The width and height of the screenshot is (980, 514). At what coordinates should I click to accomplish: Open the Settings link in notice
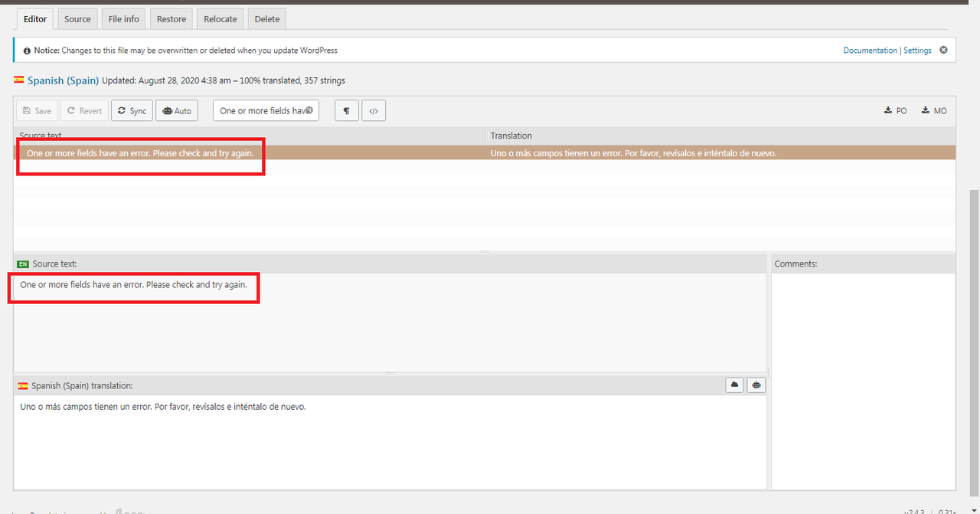917,51
